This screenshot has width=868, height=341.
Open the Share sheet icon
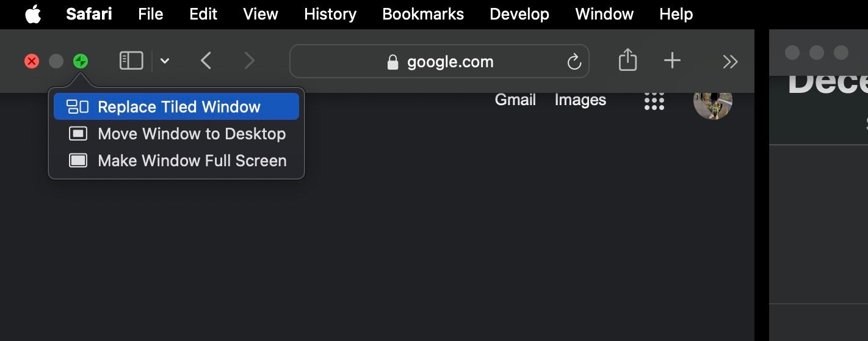tap(627, 61)
